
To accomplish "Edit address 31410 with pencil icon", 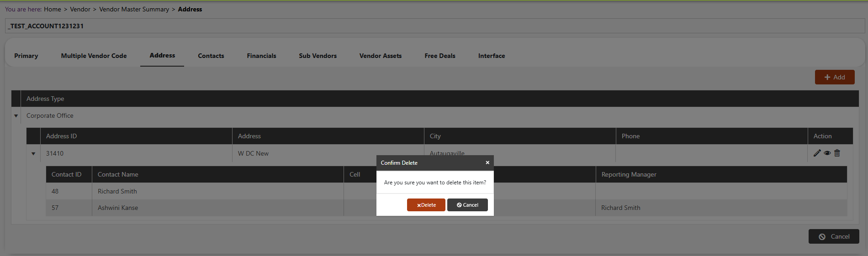I will coord(817,153).
